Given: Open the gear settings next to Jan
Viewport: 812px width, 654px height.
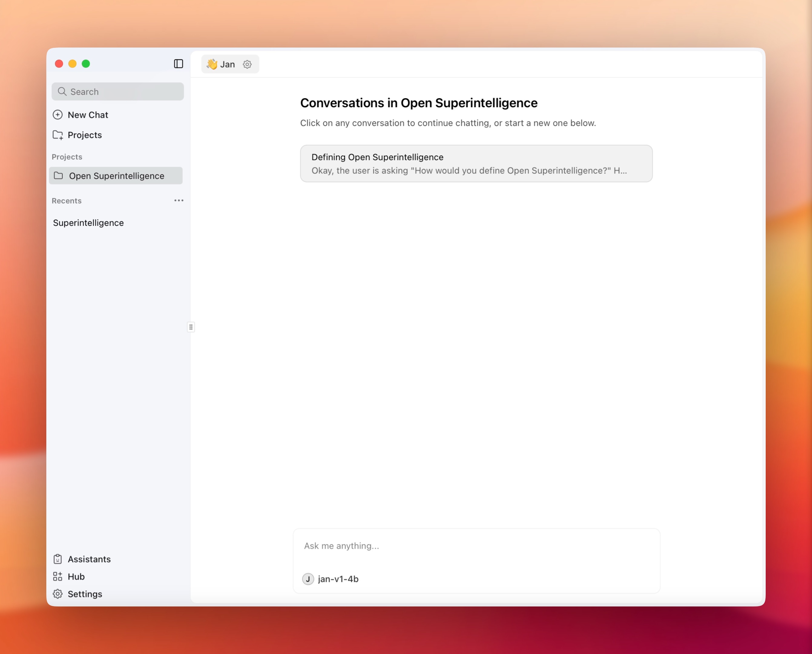Looking at the screenshot, I should coord(247,64).
